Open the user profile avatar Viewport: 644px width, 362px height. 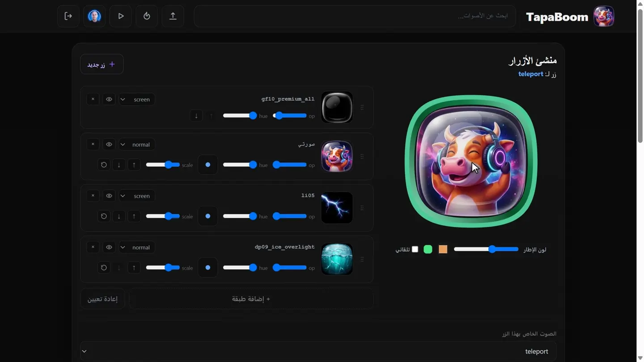[94, 16]
